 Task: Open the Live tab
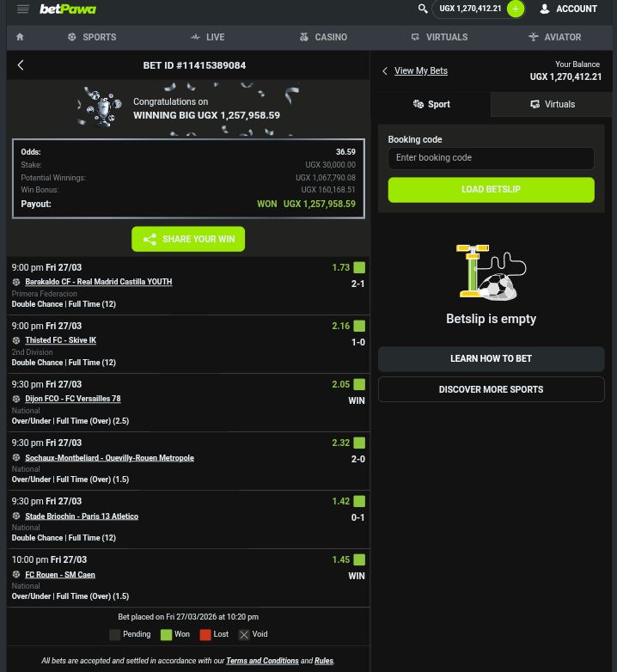click(208, 37)
